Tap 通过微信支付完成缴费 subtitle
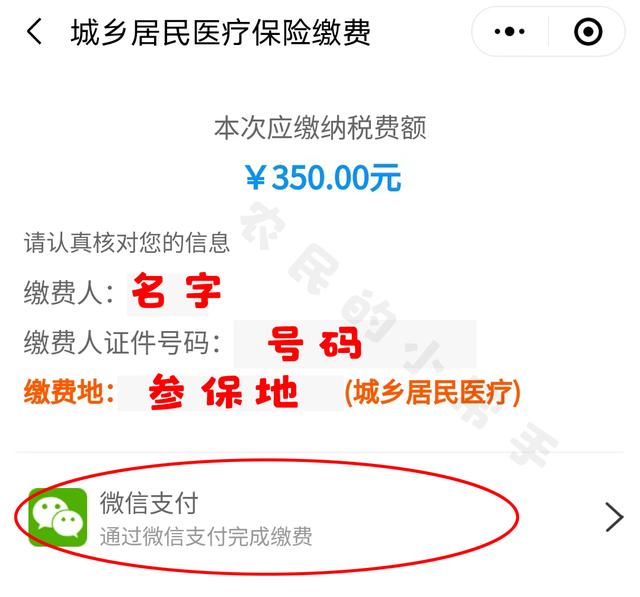Image resolution: width=640 pixels, height=597 pixels. [x=206, y=536]
